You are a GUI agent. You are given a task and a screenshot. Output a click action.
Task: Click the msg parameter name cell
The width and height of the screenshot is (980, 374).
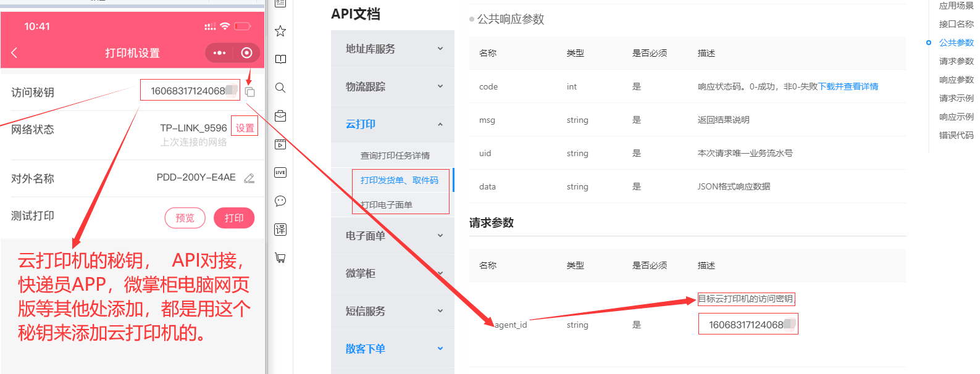click(x=487, y=120)
